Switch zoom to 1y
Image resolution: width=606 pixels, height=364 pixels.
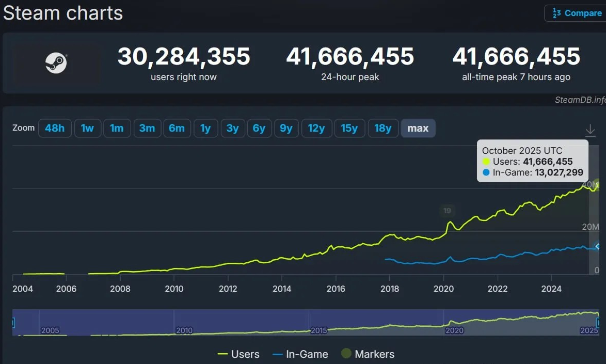coord(205,128)
